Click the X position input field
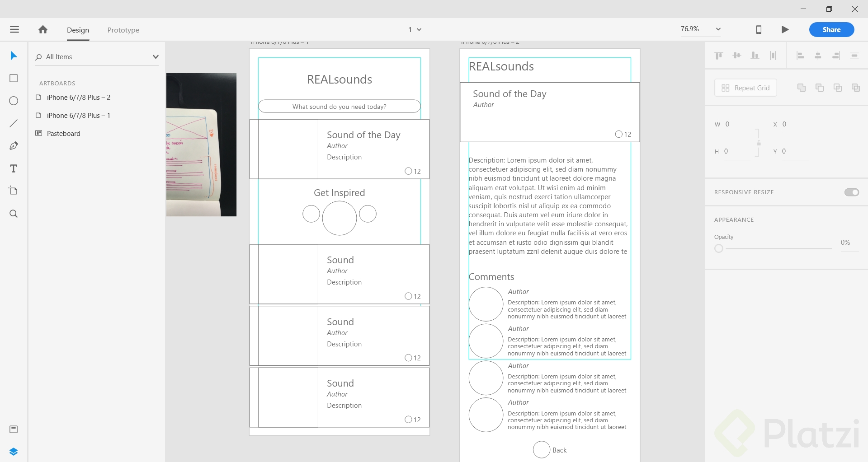This screenshot has width=868, height=462. click(x=795, y=125)
